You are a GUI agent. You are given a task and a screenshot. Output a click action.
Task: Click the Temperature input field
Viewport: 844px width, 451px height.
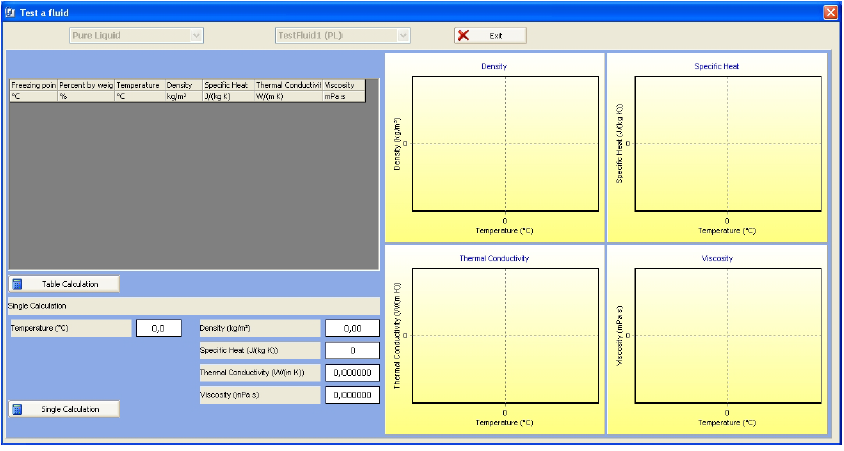pos(159,328)
